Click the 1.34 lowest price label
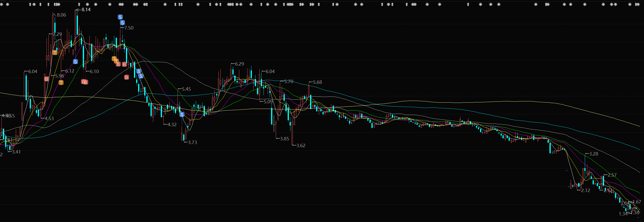The width and height of the screenshot is (644, 222). pos(623,214)
